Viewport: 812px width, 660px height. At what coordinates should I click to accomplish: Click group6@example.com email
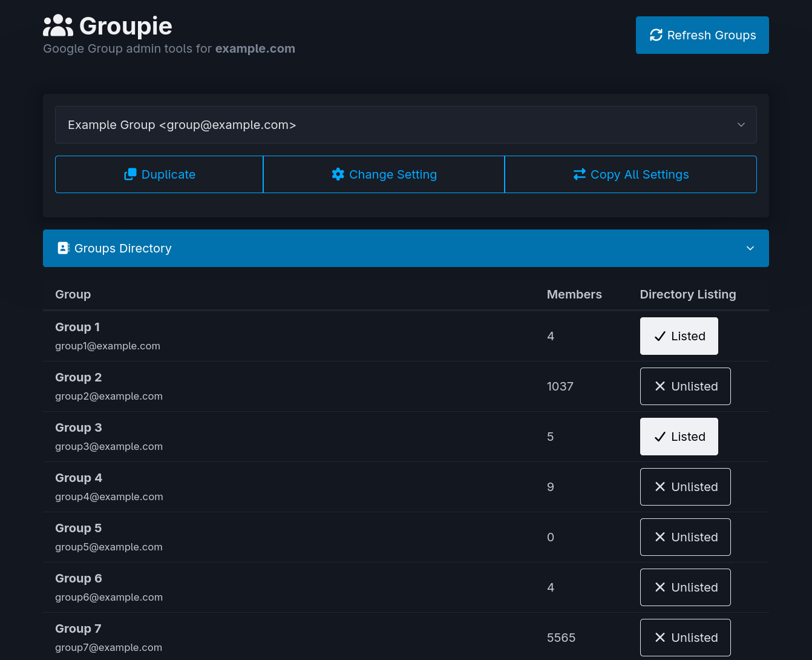(x=109, y=597)
